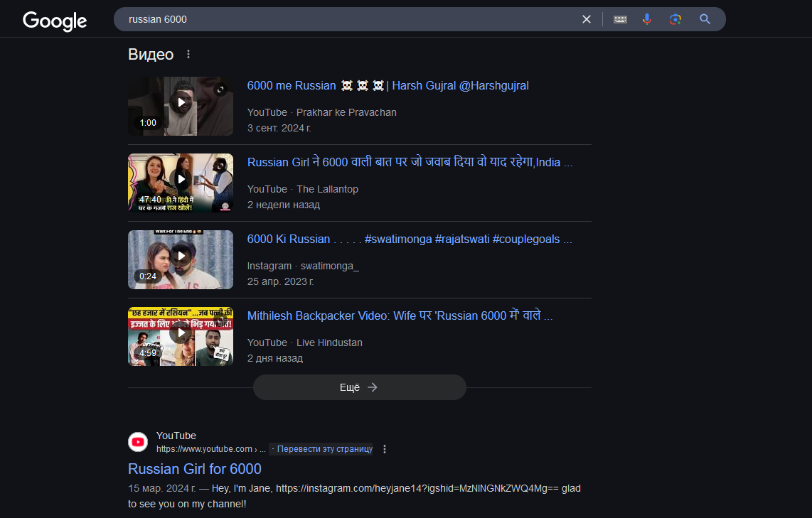Go to the Google logo homepage

pyautogui.click(x=55, y=21)
